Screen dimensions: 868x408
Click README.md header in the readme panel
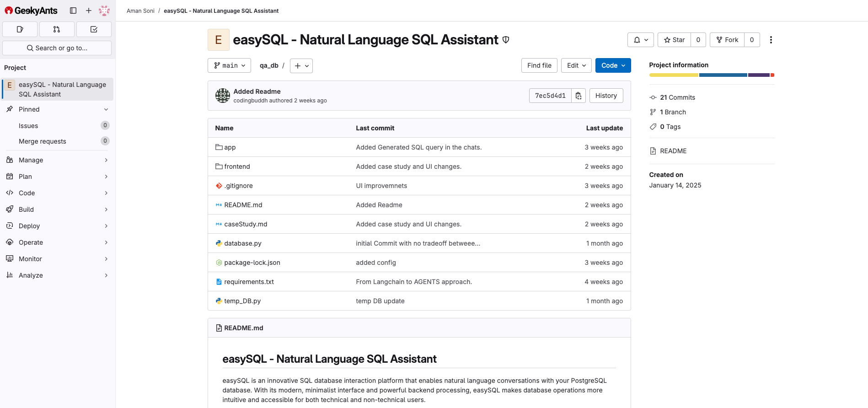(244, 328)
